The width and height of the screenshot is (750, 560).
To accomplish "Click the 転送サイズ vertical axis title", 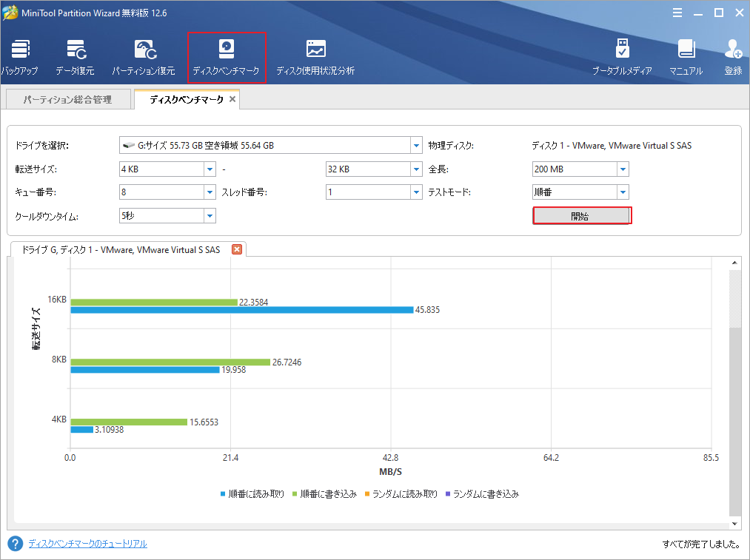I will tap(37, 328).
